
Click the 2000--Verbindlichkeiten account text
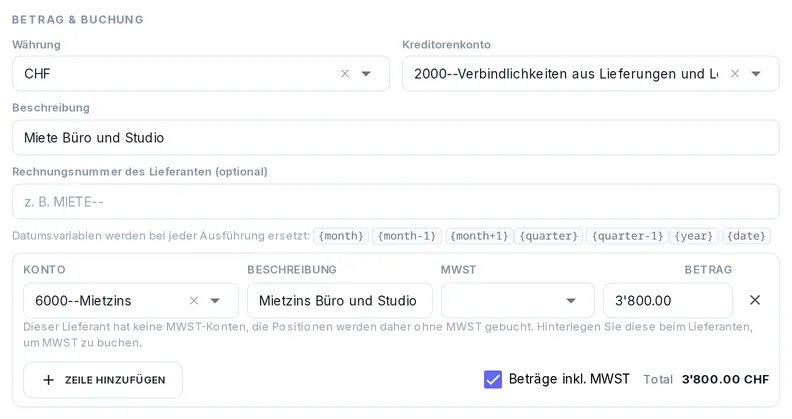click(566, 74)
